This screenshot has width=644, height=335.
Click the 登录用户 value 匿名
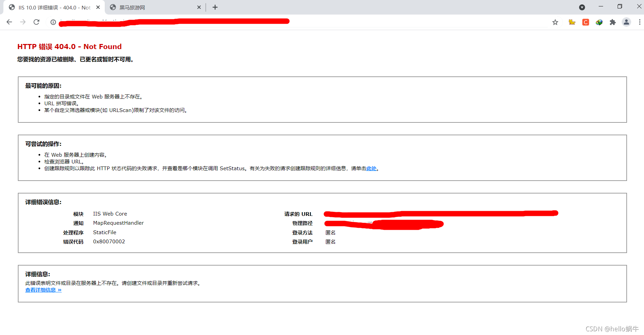click(x=330, y=242)
